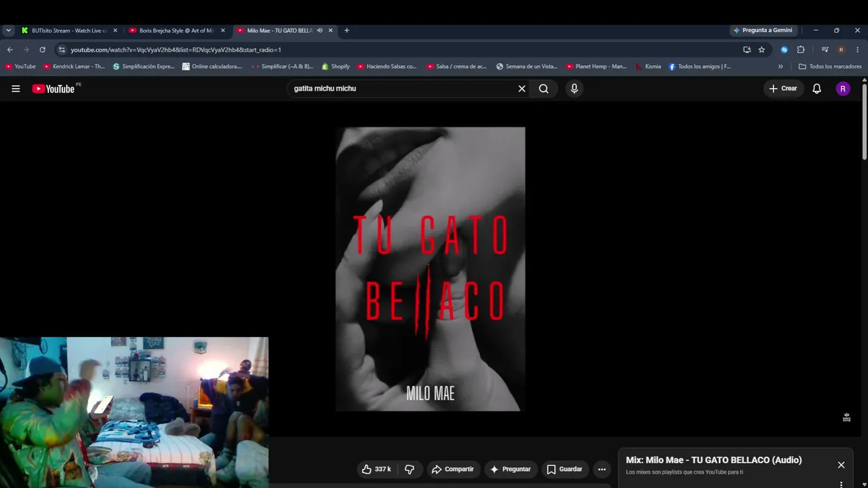This screenshot has width=868, height=488.
Task: Open the purple R account avatar menu
Action: [843, 89]
